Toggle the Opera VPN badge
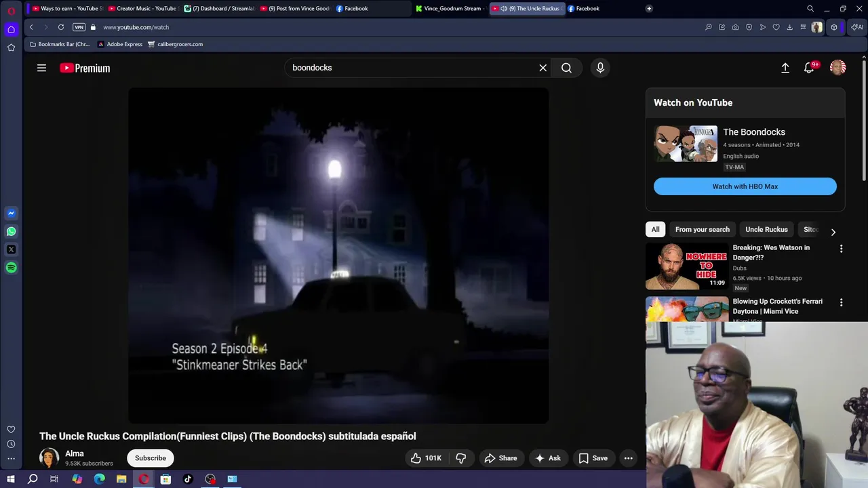This screenshot has height=488, width=868. tap(79, 27)
